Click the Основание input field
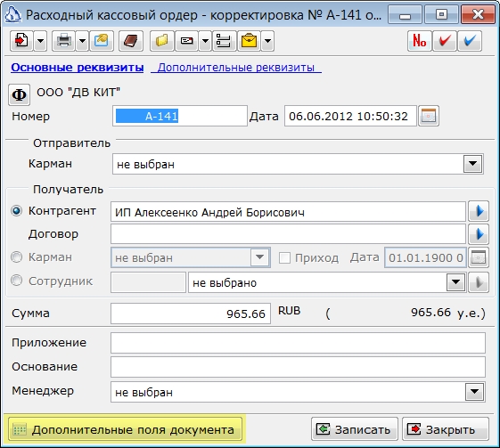The height and width of the screenshot is (448, 500). pyautogui.click(x=299, y=367)
